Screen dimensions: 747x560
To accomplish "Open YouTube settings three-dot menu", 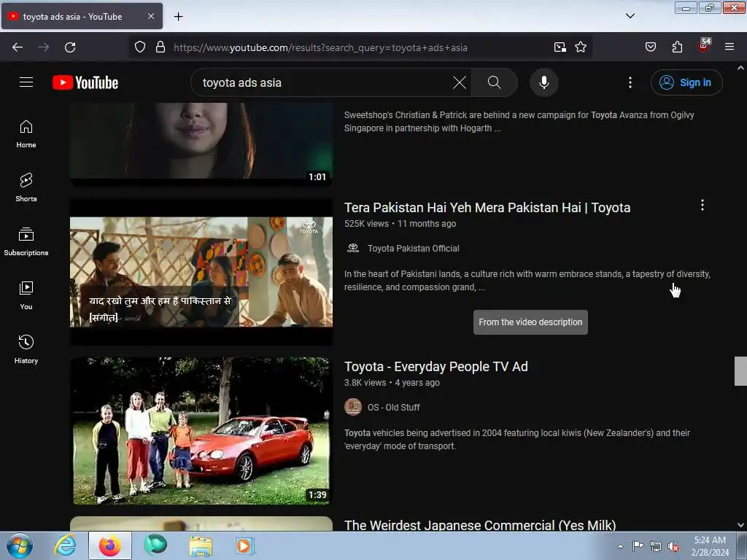I will point(630,82).
